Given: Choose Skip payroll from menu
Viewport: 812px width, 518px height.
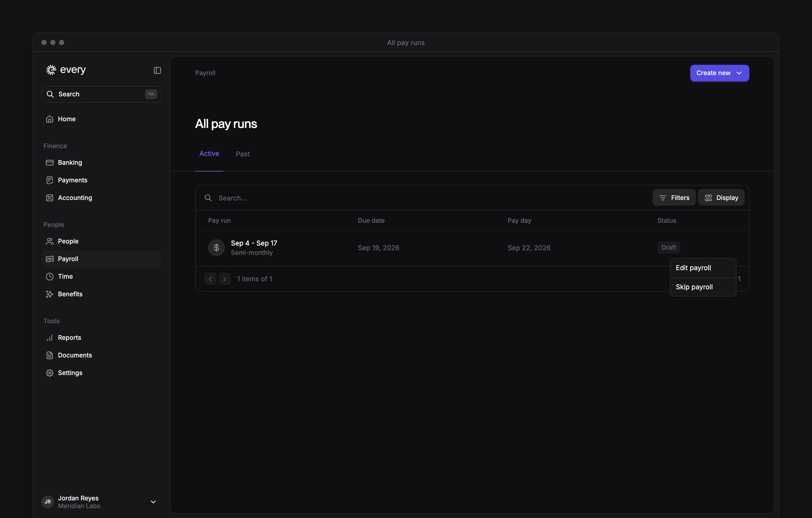Looking at the screenshot, I should [703, 287].
